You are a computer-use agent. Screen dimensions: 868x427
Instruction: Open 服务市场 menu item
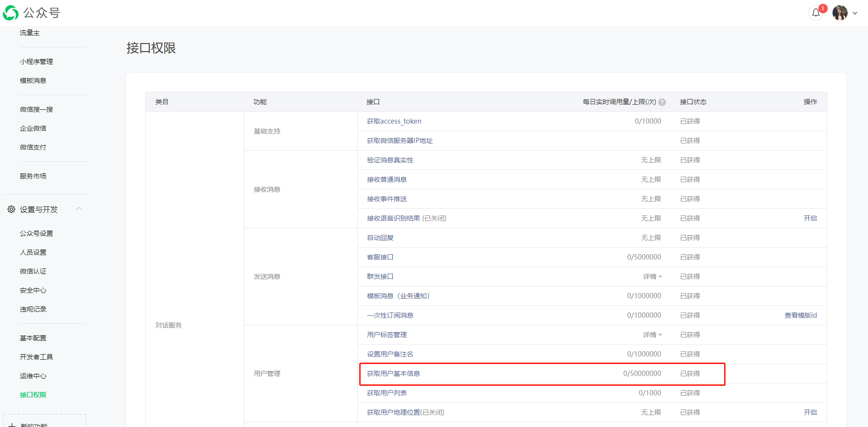(33, 176)
